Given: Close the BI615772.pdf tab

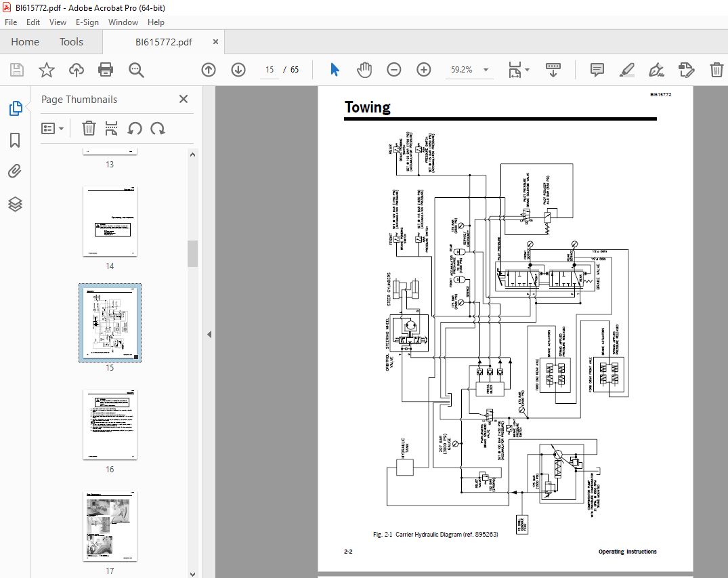Looking at the screenshot, I should [215, 42].
